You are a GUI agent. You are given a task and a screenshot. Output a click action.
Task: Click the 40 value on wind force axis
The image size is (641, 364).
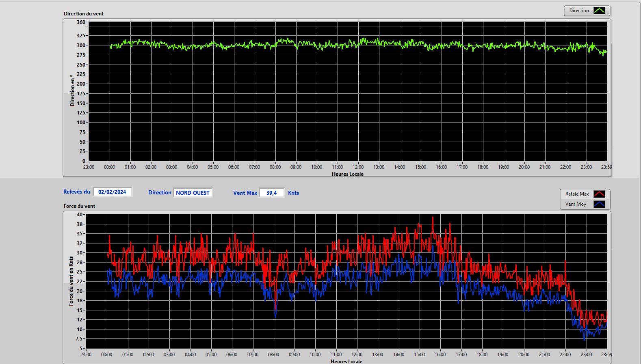pos(80,214)
